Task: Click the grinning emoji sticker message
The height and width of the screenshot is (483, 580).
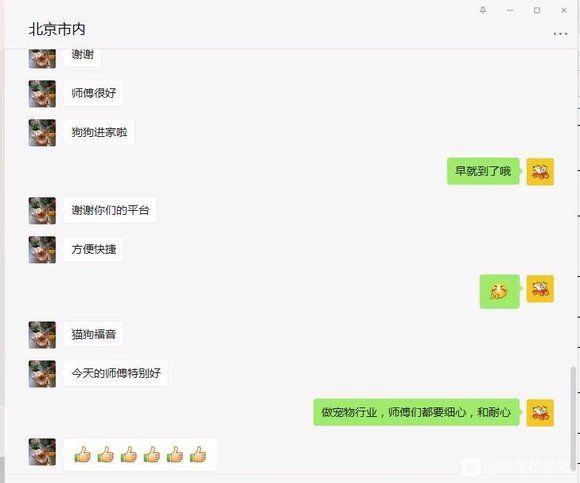Action: pos(499,291)
